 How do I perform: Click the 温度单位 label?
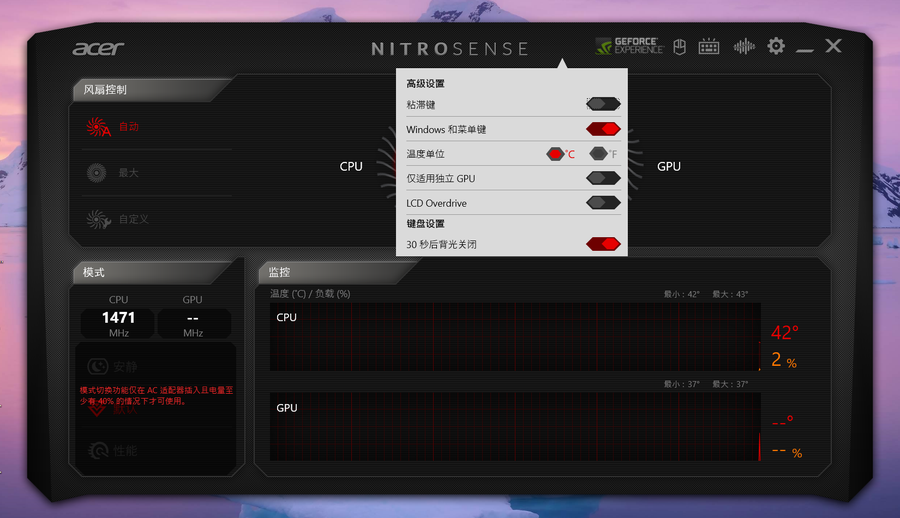click(x=425, y=154)
